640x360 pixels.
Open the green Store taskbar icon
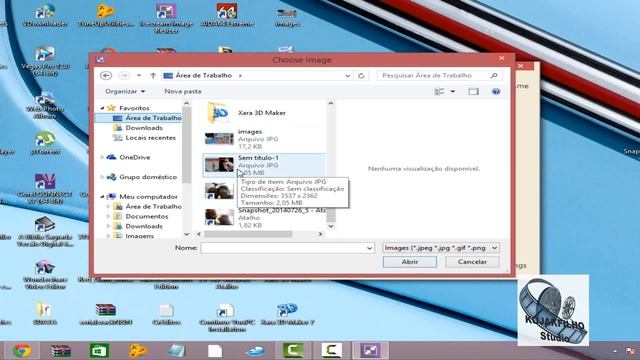(99, 351)
